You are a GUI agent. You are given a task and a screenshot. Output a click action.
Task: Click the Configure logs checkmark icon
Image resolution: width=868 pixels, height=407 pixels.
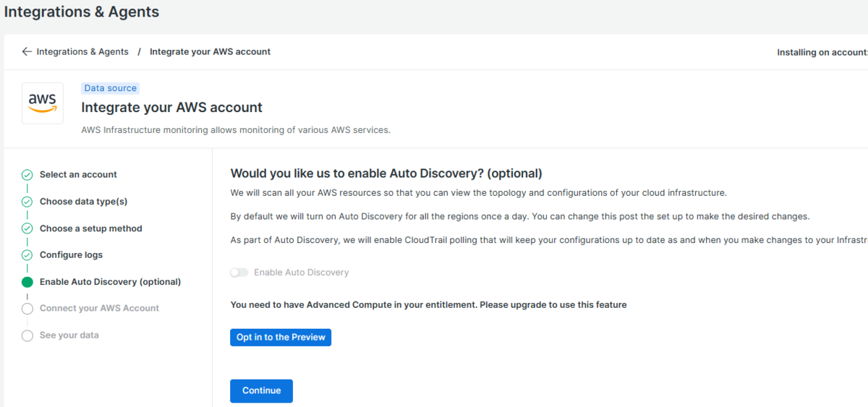click(27, 255)
